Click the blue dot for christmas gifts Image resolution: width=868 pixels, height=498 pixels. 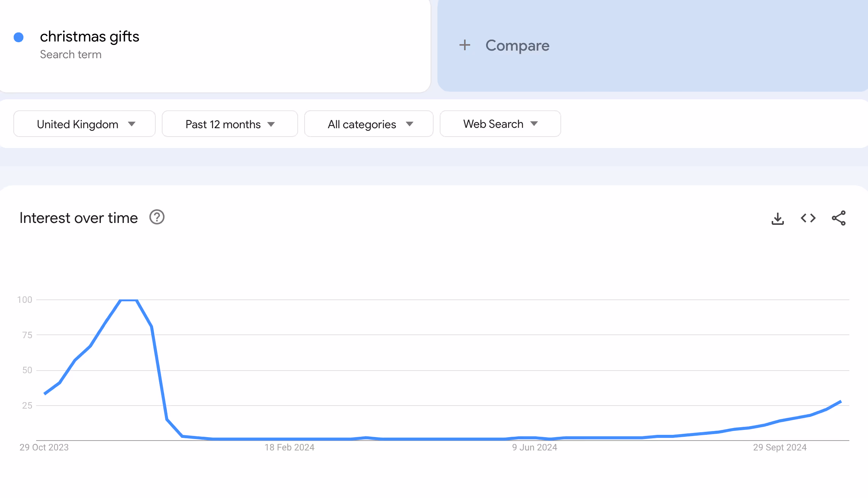pyautogui.click(x=19, y=37)
